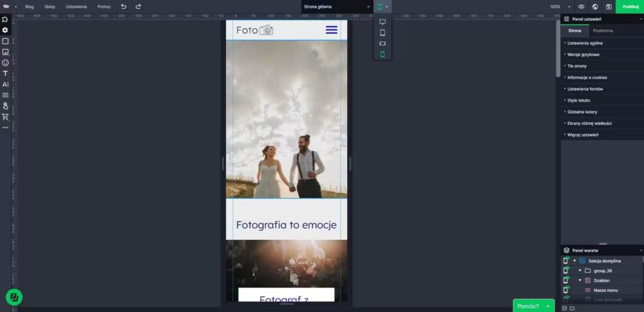
Task: Open the Pomoc? help button
Action: pos(533,306)
